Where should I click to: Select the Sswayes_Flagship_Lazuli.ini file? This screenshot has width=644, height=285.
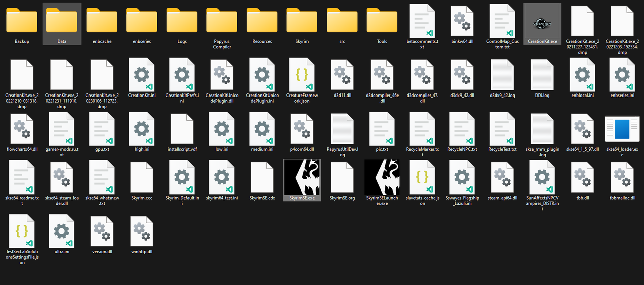[x=462, y=176]
